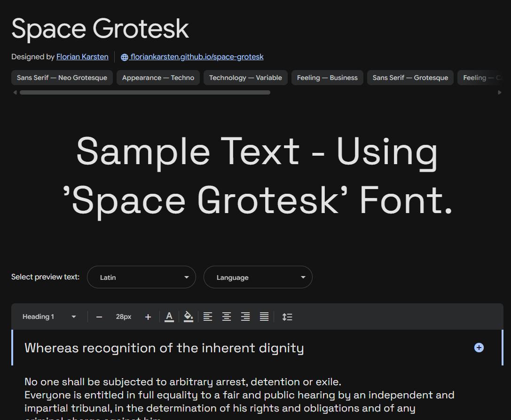This screenshot has height=420, width=511.
Task: Increase font size with the plus icon
Action: (148, 317)
